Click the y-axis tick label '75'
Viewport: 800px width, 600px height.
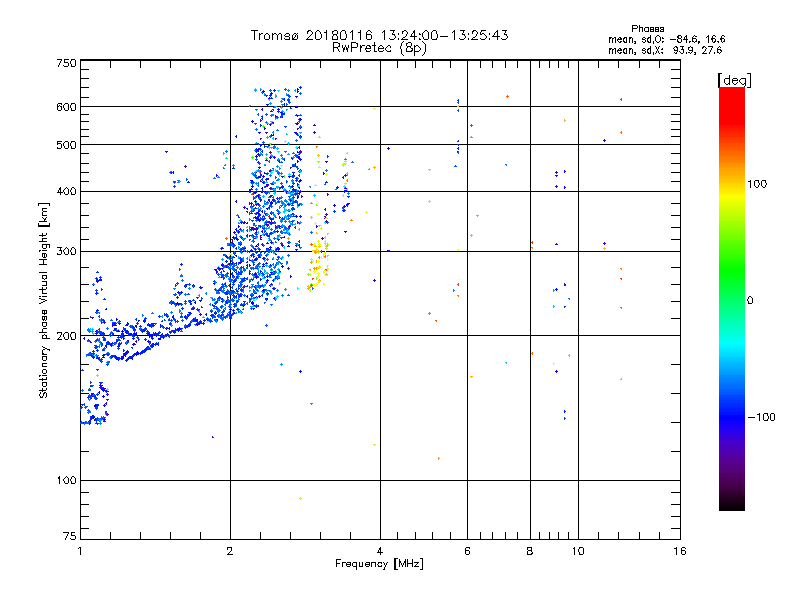[x=70, y=536]
